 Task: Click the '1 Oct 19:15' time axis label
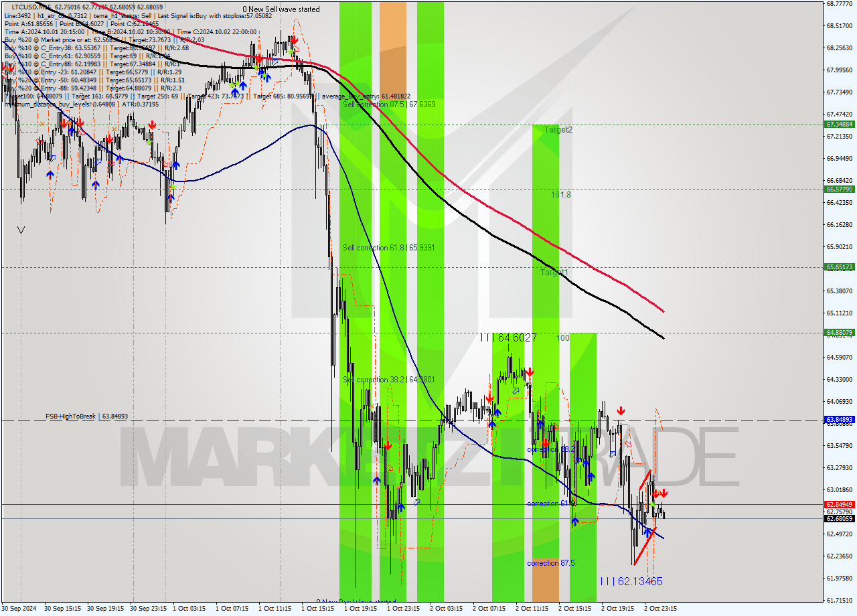361,609
